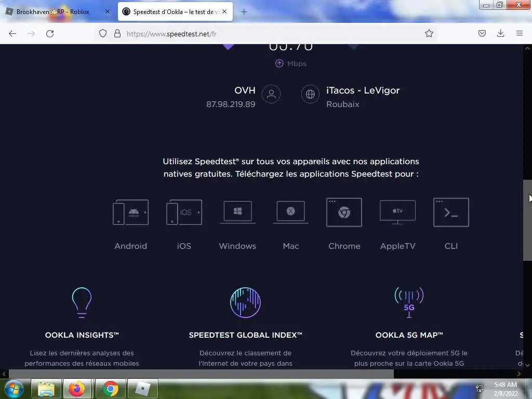The height and width of the screenshot is (399, 532).
Task: Open the iOS app download icon
Action: (184, 212)
